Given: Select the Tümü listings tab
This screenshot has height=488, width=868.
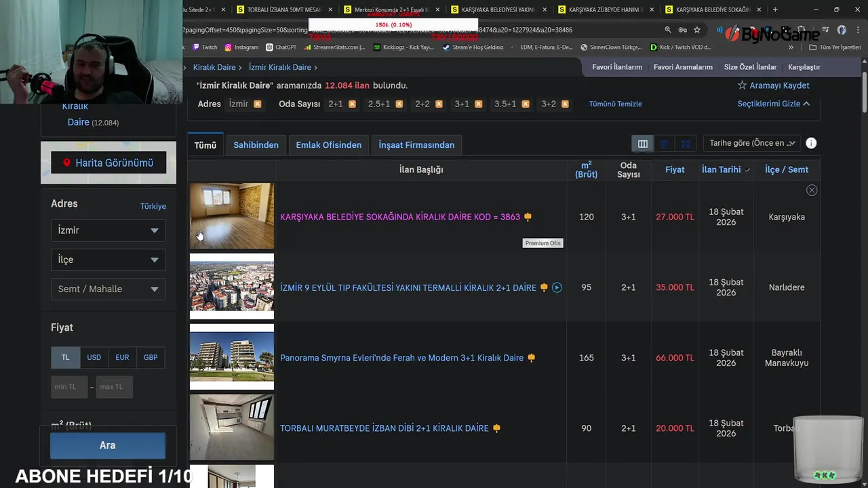Looking at the screenshot, I should (205, 145).
